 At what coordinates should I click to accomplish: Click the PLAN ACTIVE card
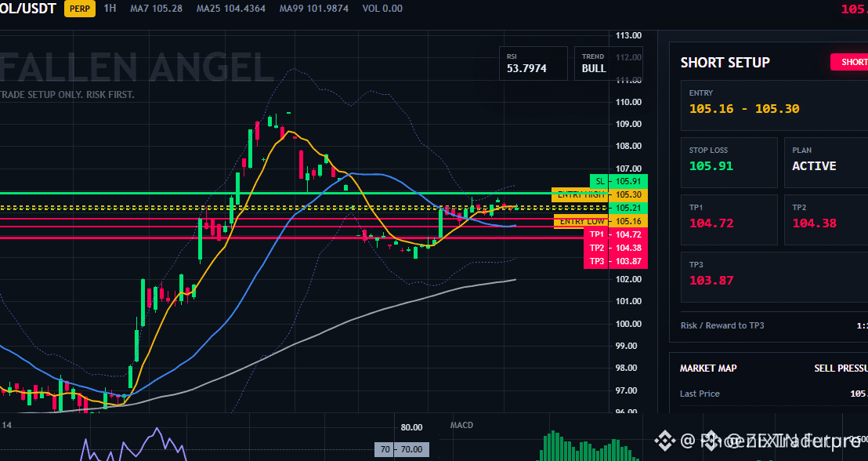point(826,163)
